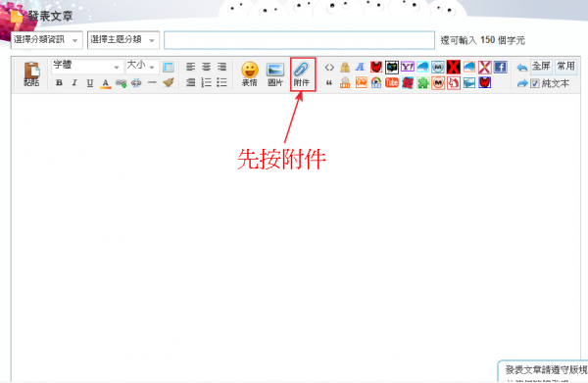This screenshot has height=383, width=588.
Task: Toggle bold text formatting
Action: tap(59, 83)
